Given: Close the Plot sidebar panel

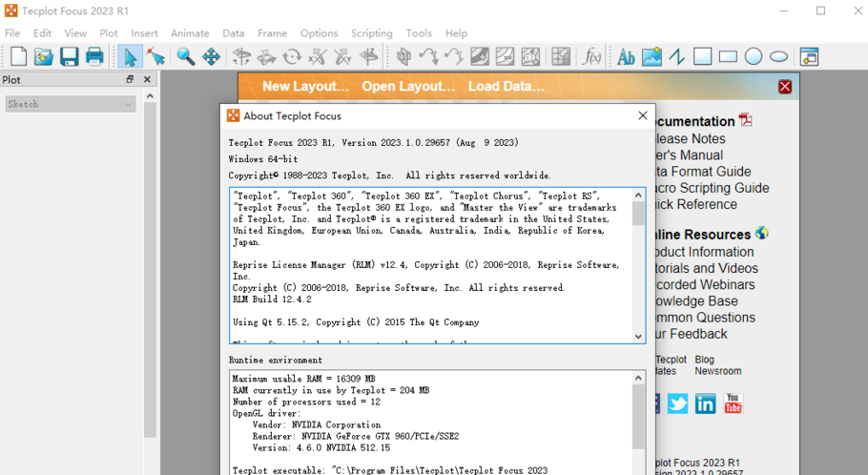Looking at the screenshot, I should (147, 80).
